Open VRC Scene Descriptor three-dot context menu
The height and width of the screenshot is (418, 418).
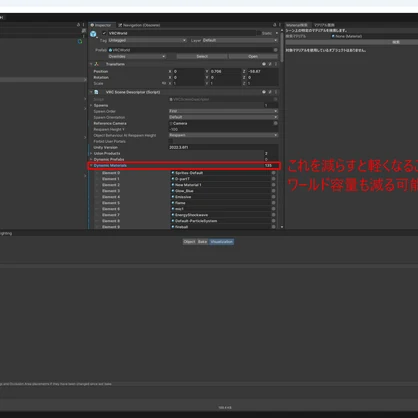(x=276, y=92)
